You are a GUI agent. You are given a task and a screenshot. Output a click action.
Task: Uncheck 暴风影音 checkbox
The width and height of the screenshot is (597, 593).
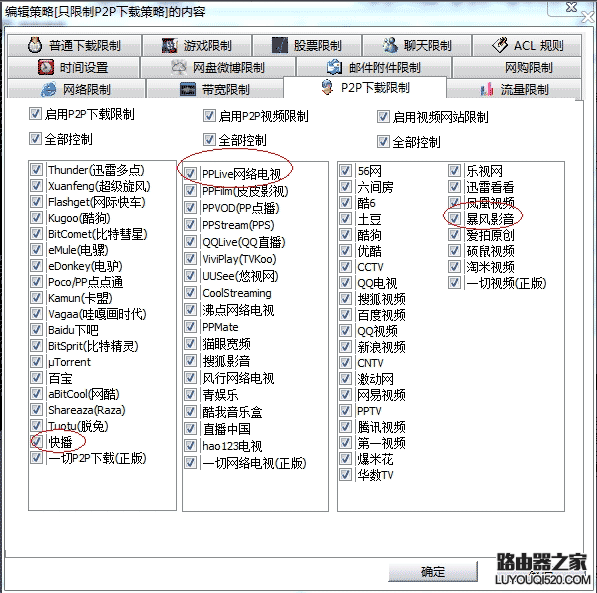click(454, 219)
